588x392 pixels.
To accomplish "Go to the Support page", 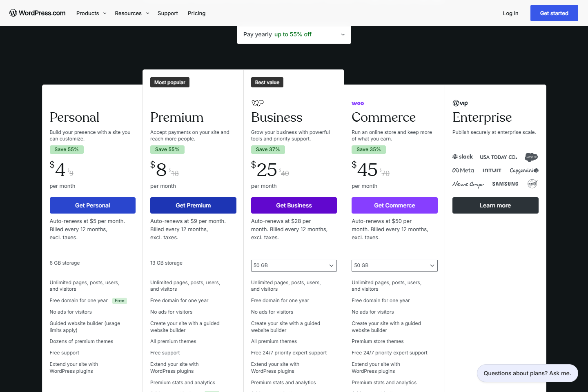I will (168, 13).
